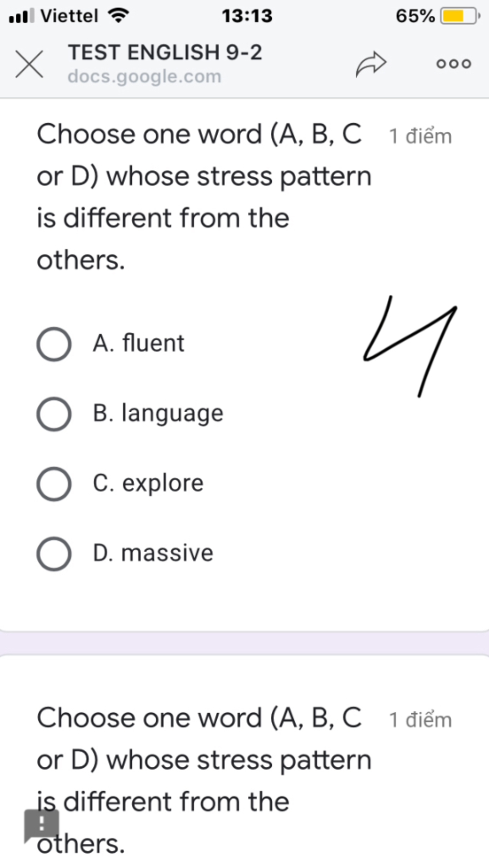Select radio option C. explore

pyautogui.click(x=54, y=484)
